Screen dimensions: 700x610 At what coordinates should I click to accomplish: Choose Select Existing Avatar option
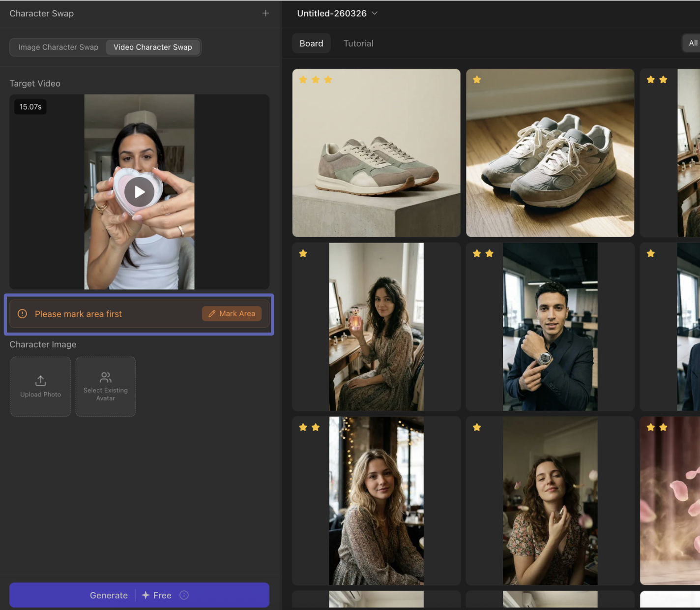click(x=106, y=386)
